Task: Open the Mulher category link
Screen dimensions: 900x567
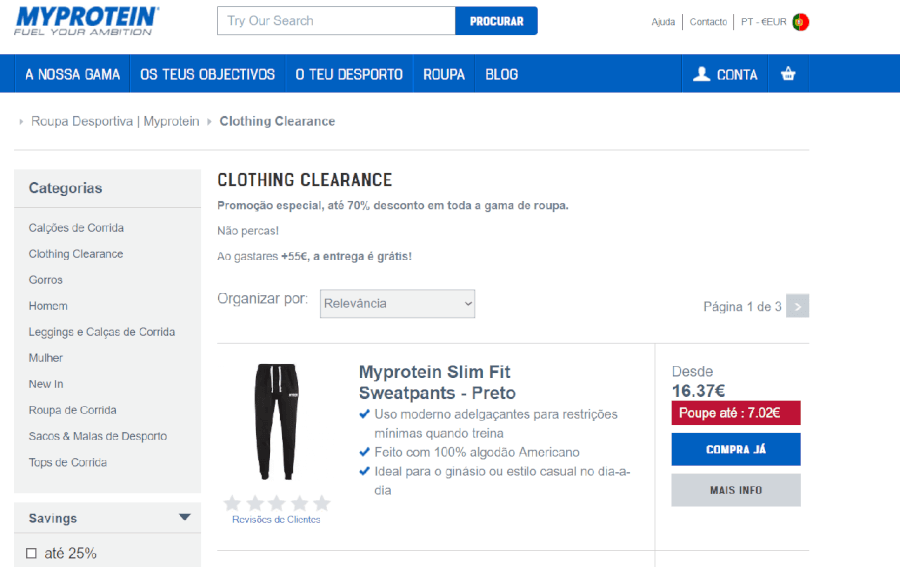Action: [46, 358]
